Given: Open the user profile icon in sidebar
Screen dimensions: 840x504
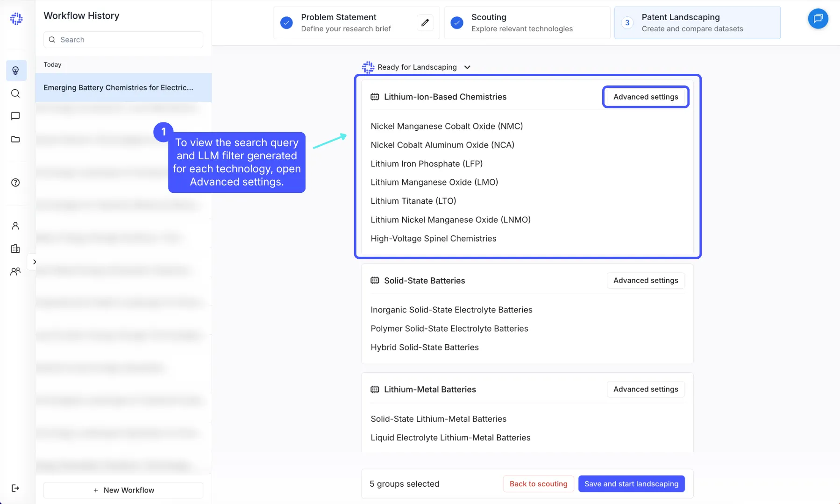Looking at the screenshot, I should pos(15,226).
